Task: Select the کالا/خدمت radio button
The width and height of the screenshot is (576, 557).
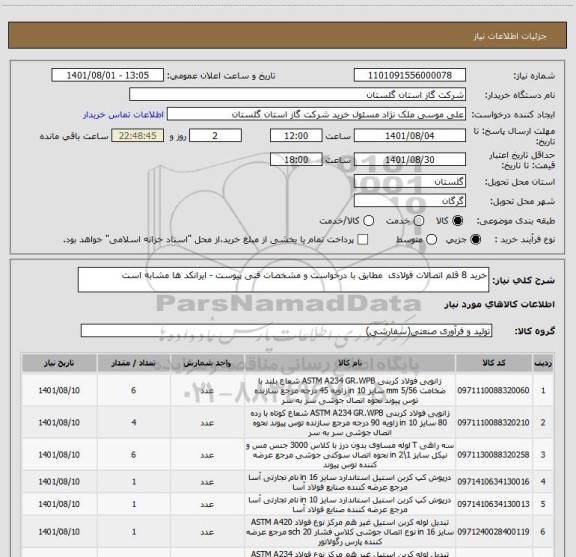Action: 368,221
